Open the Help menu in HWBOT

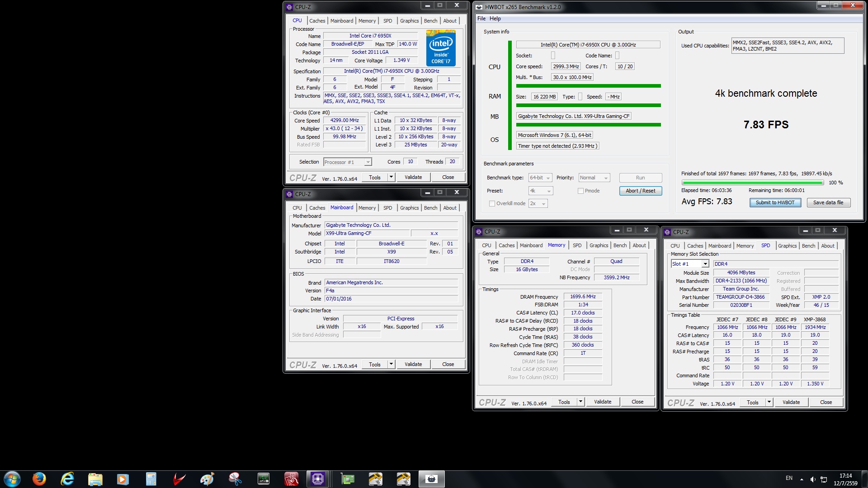(495, 19)
